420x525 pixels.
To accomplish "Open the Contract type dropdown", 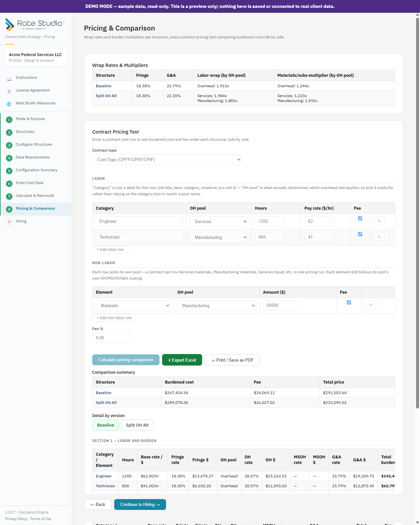I will (167, 160).
